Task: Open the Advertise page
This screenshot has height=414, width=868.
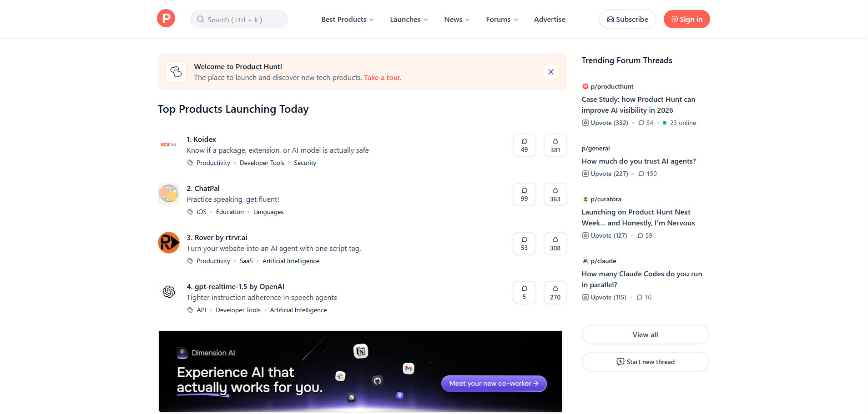Action: (550, 19)
